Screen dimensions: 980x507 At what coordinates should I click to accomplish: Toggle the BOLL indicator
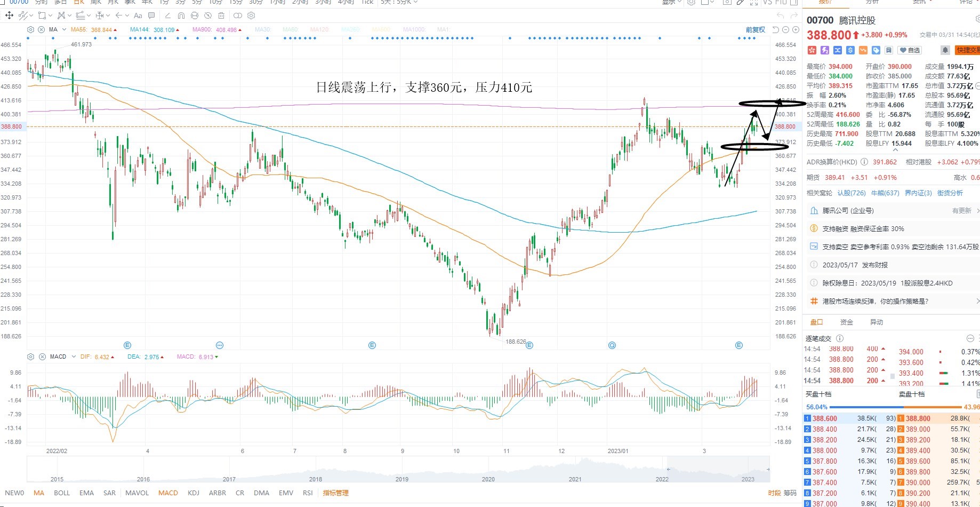62,493
